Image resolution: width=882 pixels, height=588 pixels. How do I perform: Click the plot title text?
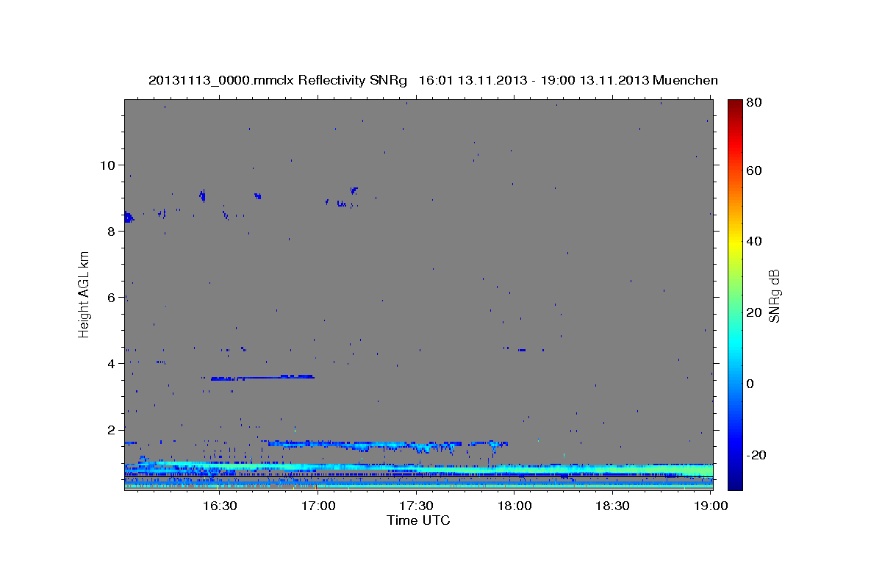(x=433, y=80)
